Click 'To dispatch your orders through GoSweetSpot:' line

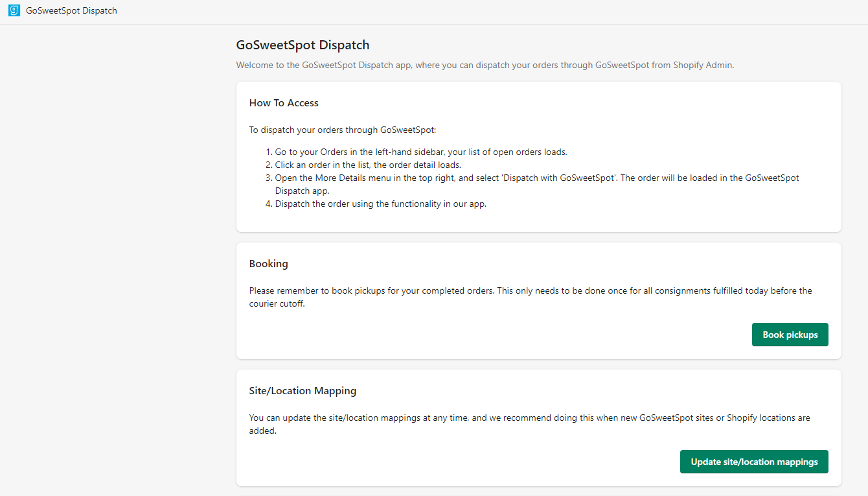pos(343,130)
